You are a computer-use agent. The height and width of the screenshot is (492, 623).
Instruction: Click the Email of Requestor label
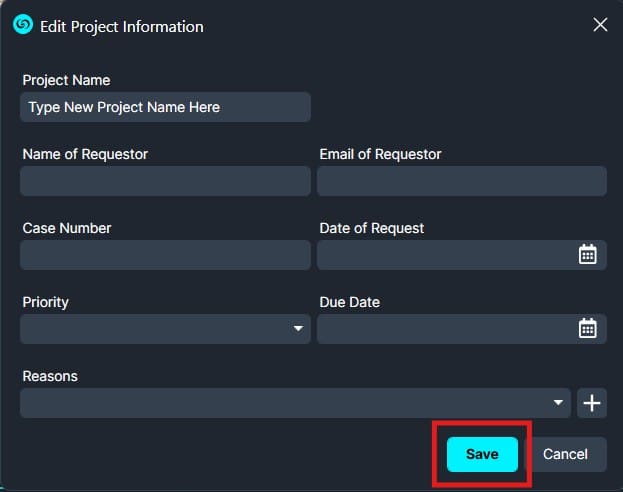380,154
